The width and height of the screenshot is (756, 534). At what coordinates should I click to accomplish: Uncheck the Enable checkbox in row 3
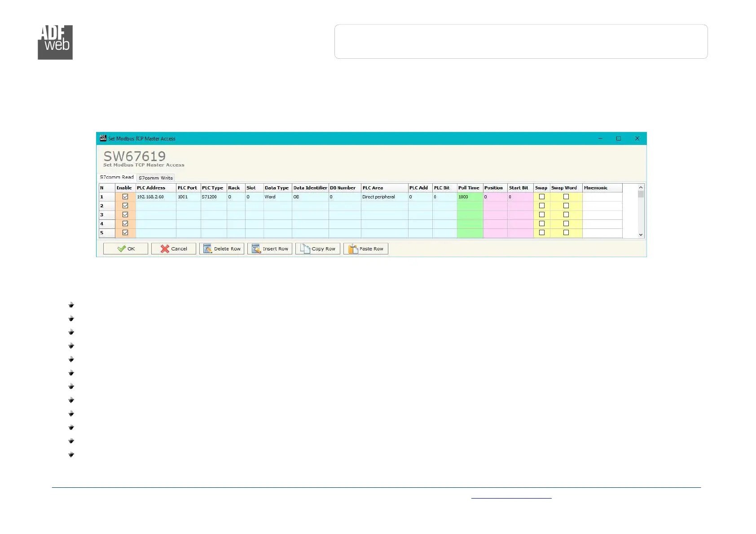pos(125,214)
